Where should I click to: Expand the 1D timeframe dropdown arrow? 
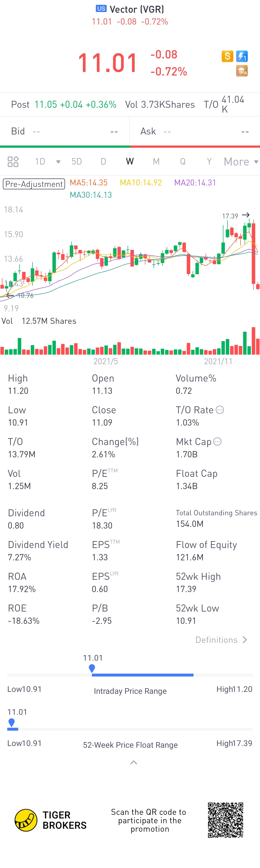pos(58,162)
